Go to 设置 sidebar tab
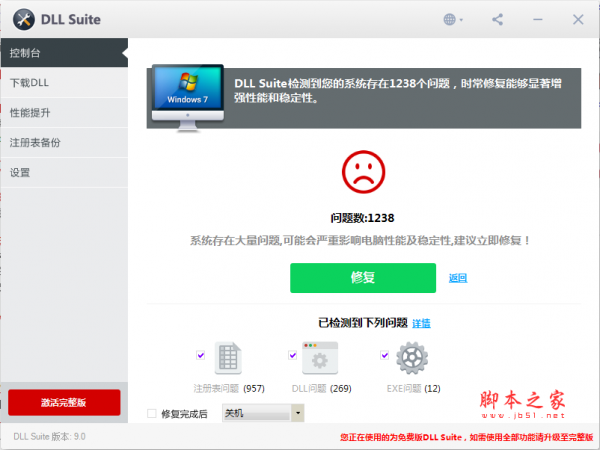The width and height of the screenshot is (600, 450). point(64,172)
